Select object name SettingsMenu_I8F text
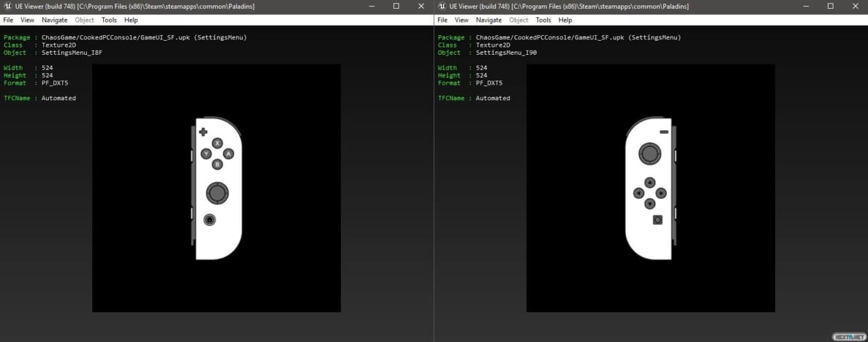 point(72,52)
